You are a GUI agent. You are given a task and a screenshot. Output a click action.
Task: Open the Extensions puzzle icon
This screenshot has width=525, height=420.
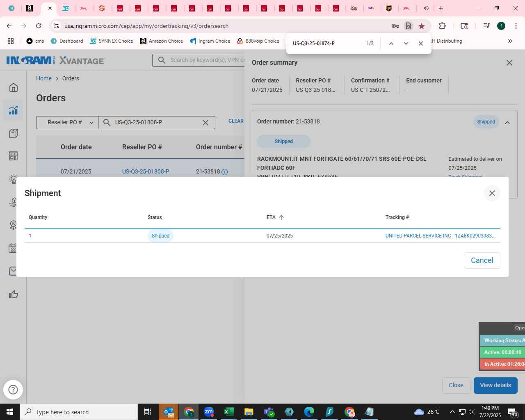click(442, 26)
